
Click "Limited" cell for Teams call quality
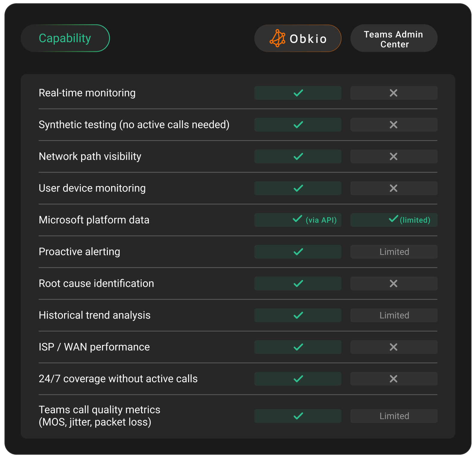click(x=394, y=416)
